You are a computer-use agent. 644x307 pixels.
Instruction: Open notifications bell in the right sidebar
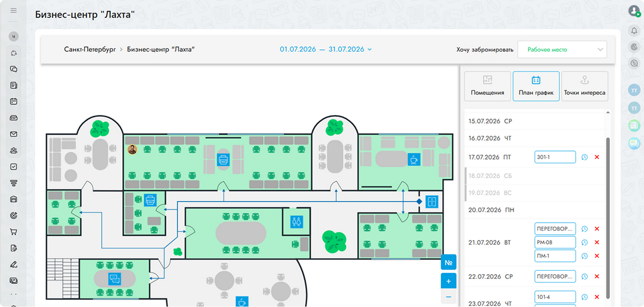pos(634,31)
